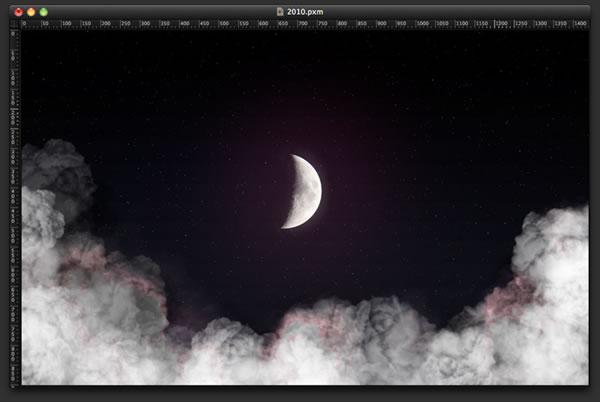Click the document icon beside 2010.pxm title
The width and height of the screenshot is (600, 402).
pos(280,12)
